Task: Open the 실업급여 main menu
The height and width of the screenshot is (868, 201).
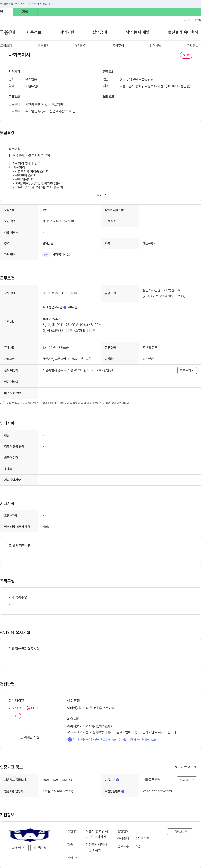Action: 99,32
